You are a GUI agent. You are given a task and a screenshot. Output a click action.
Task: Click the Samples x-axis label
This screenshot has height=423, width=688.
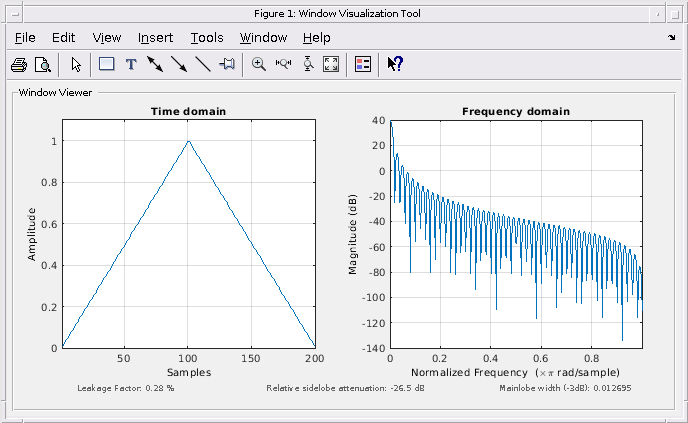point(189,373)
